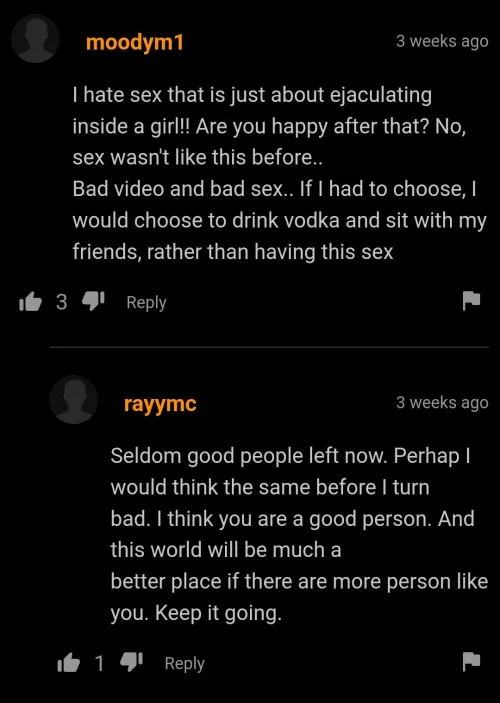Image resolution: width=500 pixels, height=703 pixels.
Task: Dislike moodym1's comment with thumbs down
Action: [93, 302]
